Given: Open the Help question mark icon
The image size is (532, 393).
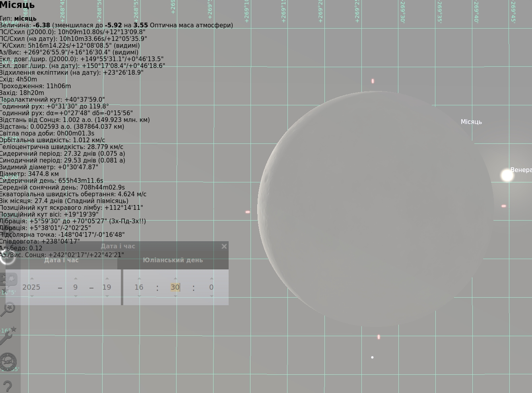Looking at the screenshot, I should point(8,386).
